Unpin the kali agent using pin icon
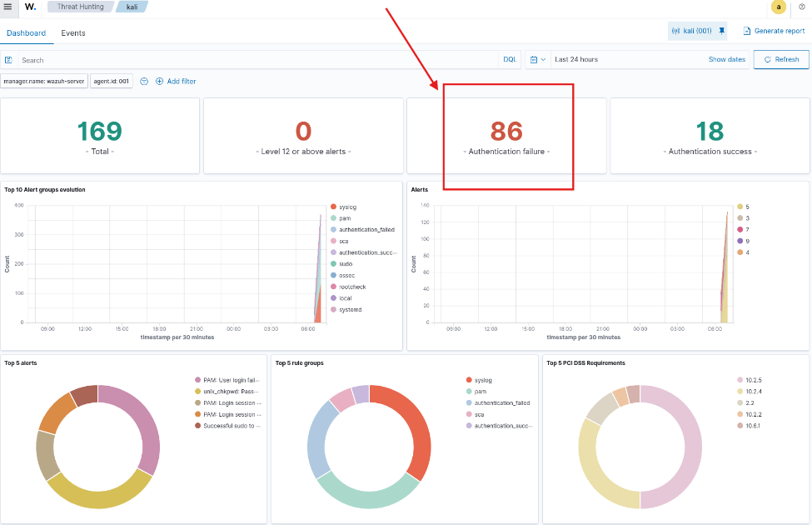The height and width of the screenshot is (525, 812). coord(721,31)
